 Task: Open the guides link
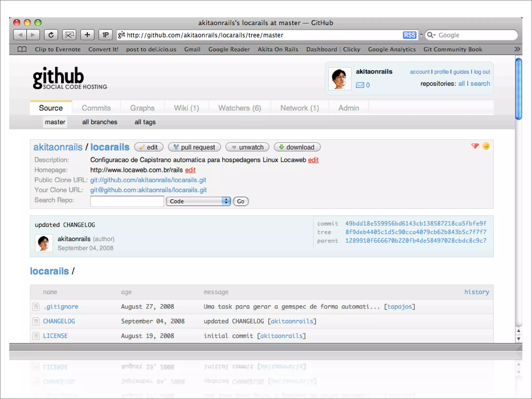(461, 72)
